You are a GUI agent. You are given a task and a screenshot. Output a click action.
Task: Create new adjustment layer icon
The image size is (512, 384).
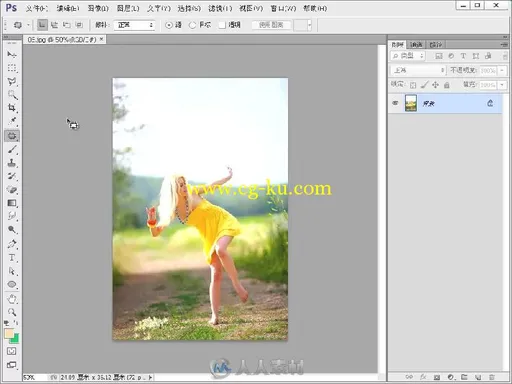[x=451, y=377]
